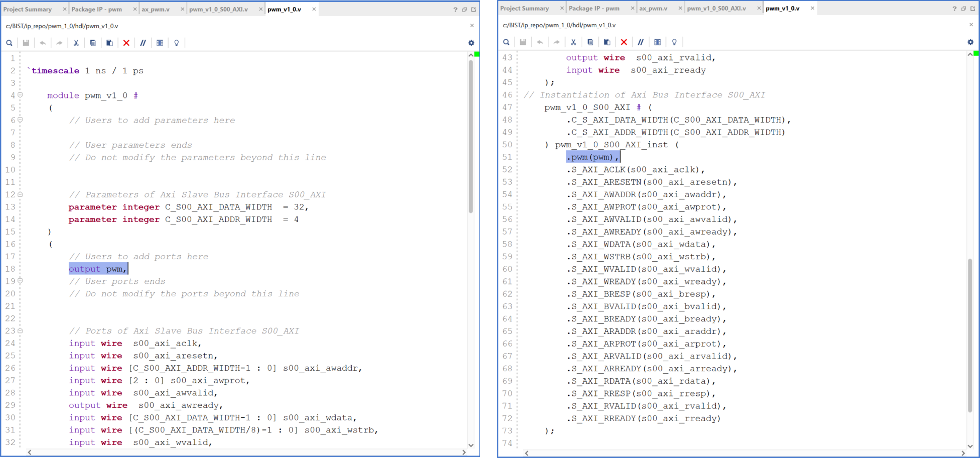The width and height of the screenshot is (980, 458).
Task: Collapse the module fold marker at line 4
Action: pyautogui.click(x=20, y=95)
